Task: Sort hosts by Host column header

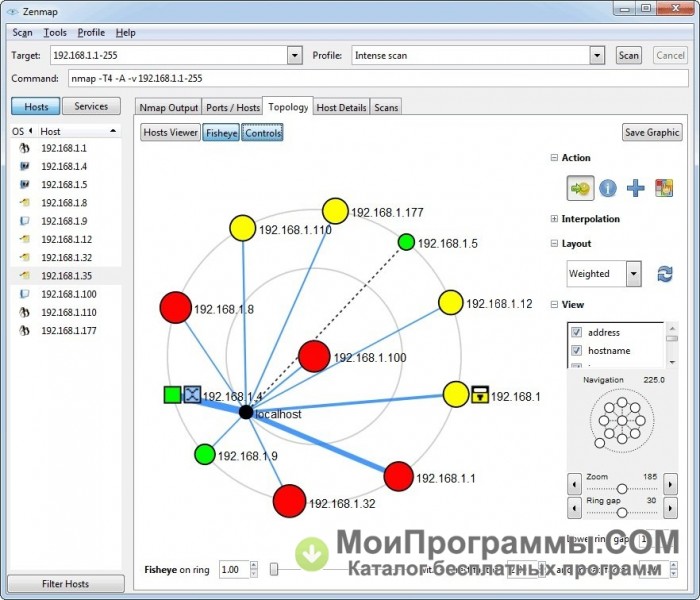Action: coord(79,131)
